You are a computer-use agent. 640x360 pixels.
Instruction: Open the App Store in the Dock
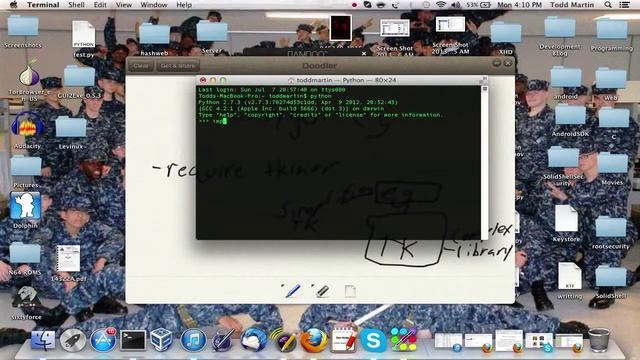click(102, 340)
